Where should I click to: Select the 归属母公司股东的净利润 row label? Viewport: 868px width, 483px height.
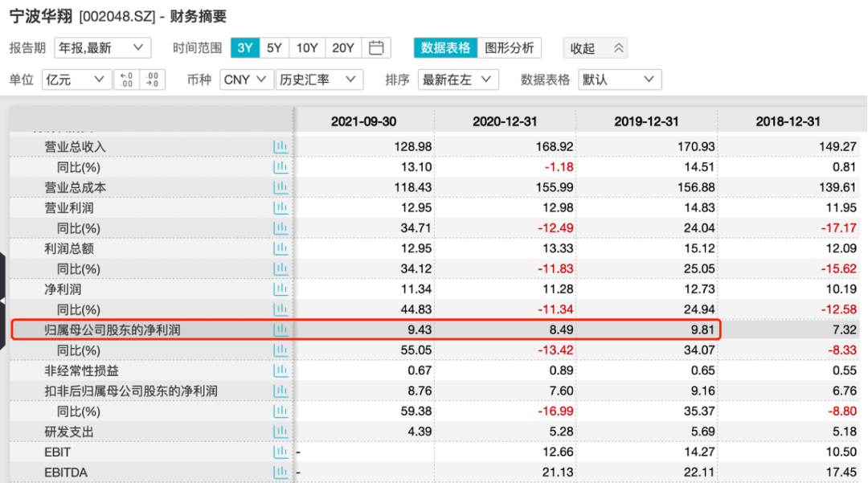pos(113,330)
